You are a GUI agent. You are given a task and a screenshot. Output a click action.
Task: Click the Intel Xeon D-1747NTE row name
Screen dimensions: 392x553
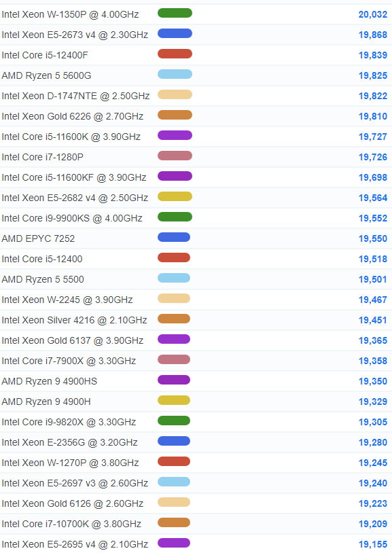point(75,96)
